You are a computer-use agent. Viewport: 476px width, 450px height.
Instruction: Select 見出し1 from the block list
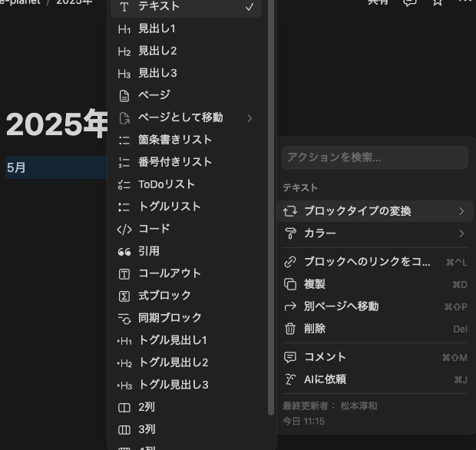(157, 29)
